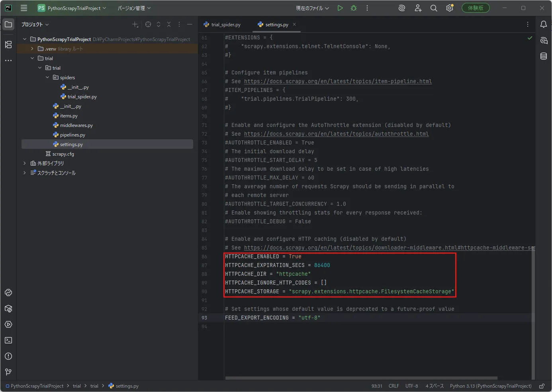552x392 pixels.
Task: Open editor tabs options menu
Action: [x=528, y=24]
